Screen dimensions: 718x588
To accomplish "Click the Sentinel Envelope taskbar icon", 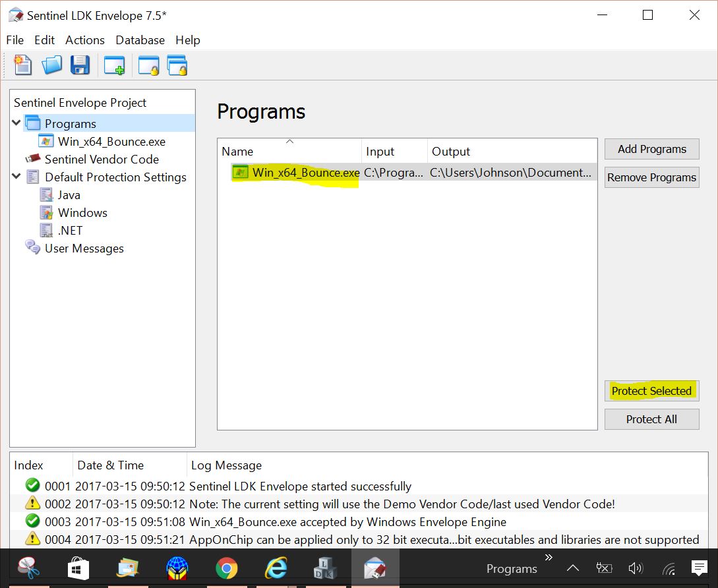I will point(375,568).
